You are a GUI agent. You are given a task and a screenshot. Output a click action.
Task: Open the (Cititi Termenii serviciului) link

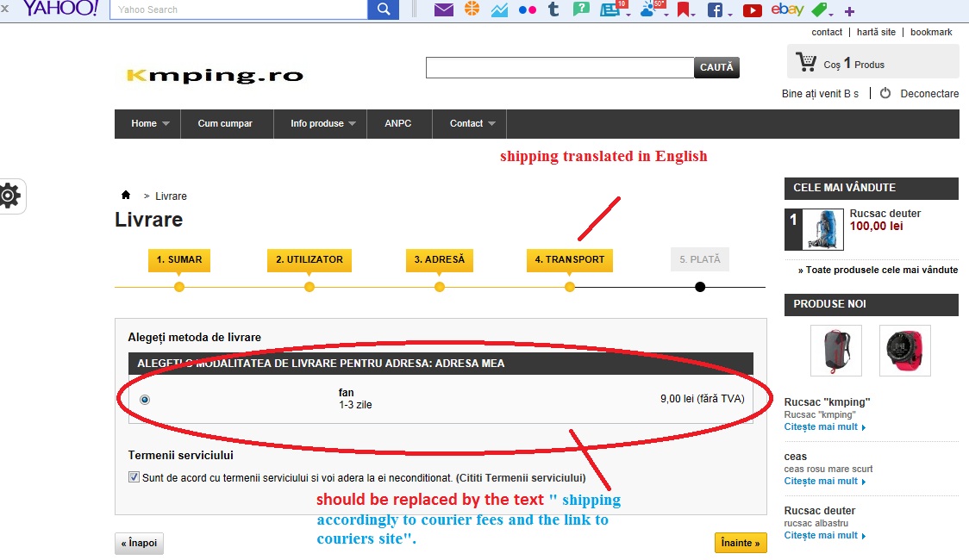click(521, 478)
